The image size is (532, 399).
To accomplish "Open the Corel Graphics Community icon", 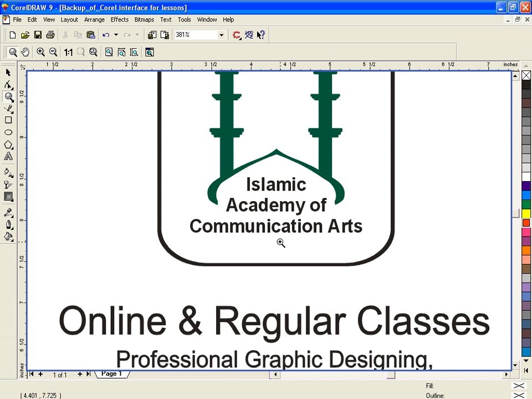I will tap(249, 35).
